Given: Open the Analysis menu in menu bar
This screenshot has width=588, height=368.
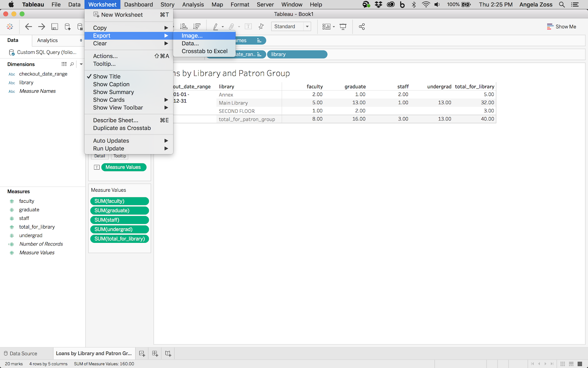Looking at the screenshot, I should [x=193, y=4].
